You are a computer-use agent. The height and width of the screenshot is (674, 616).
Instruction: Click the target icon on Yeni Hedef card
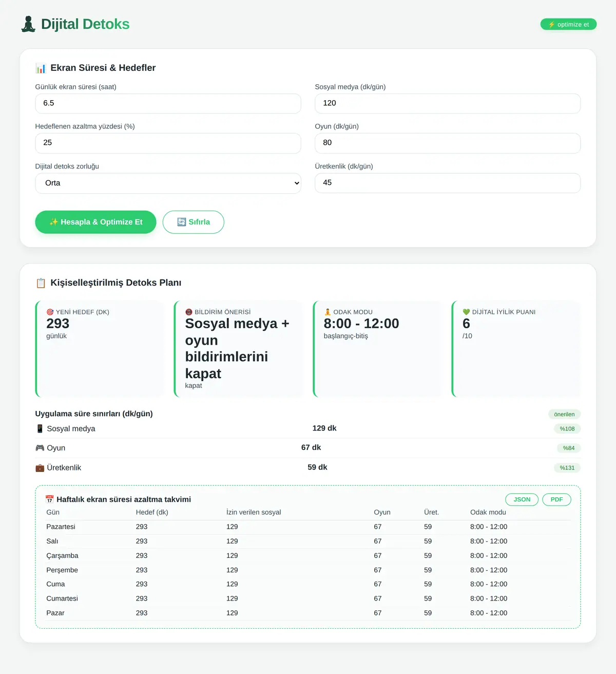(50, 312)
